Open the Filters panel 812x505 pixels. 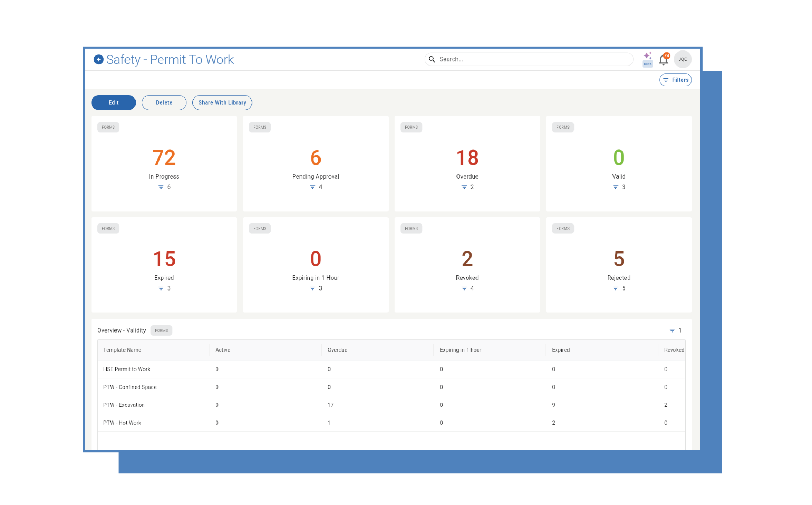tap(676, 80)
